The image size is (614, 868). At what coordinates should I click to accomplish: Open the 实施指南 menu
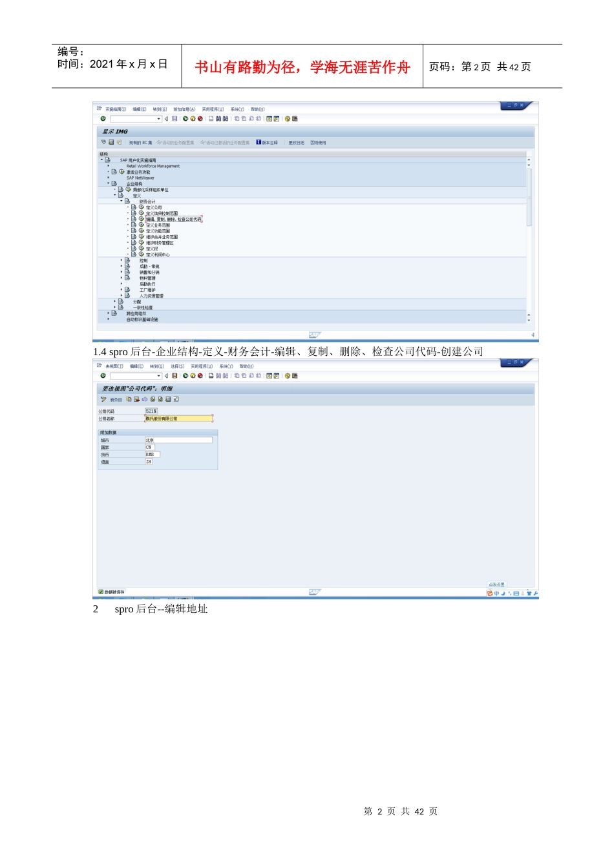point(116,109)
